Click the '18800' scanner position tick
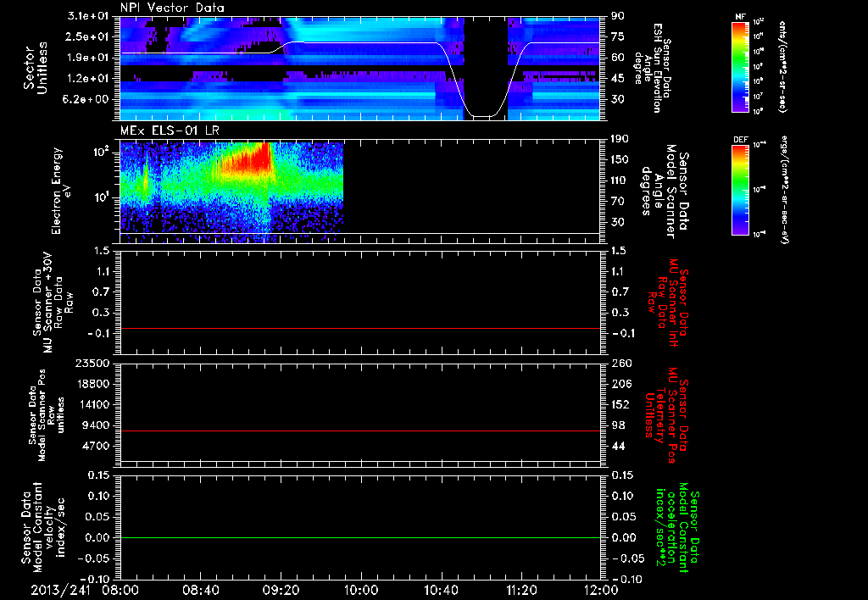The width and height of the screenshot is (868, 600). (93, 384)
